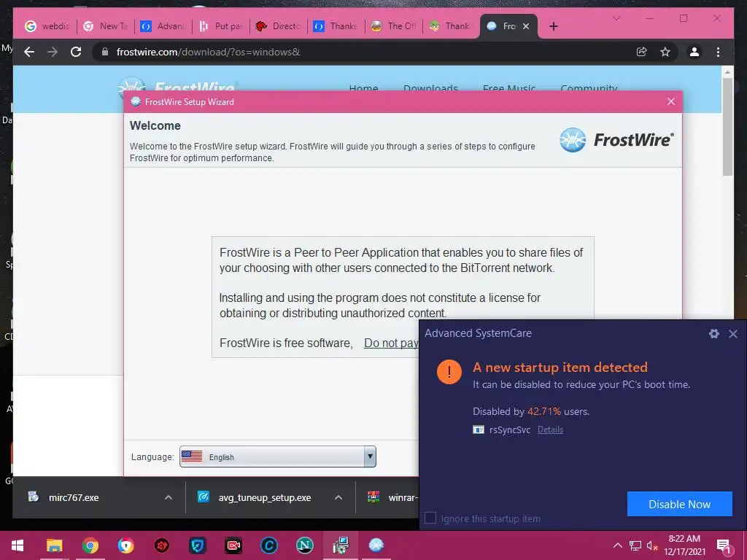Open the red gear app in taskbar
Screen dimensions: 747x560
click(x=161, y=545)
